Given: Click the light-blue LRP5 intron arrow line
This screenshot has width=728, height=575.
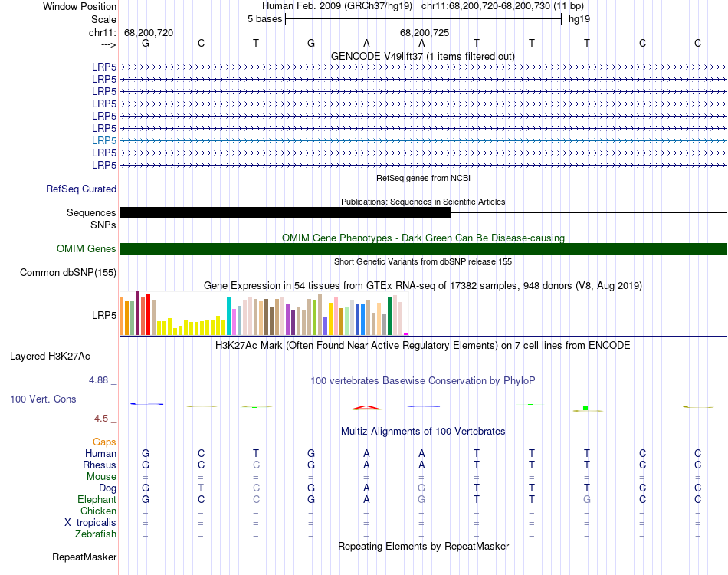Looking at the screenshot, I should click(423, 140).
